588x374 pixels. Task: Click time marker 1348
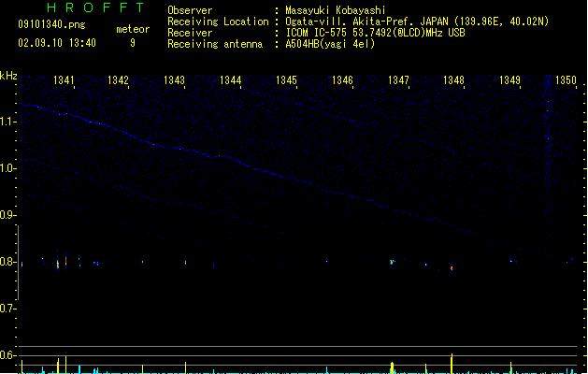click(453, 80)
